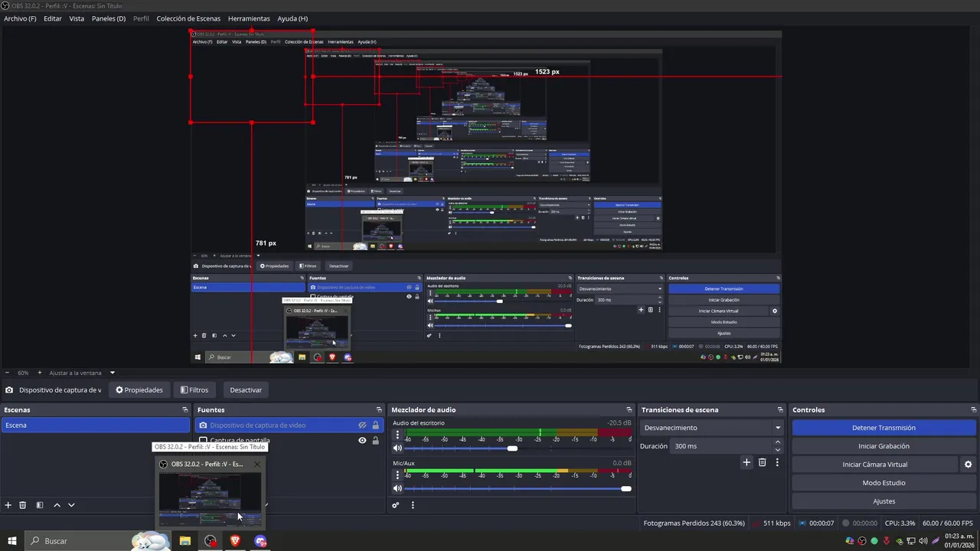Open source Filtros
Screen dimensions: 980x551
click(194, 390)
